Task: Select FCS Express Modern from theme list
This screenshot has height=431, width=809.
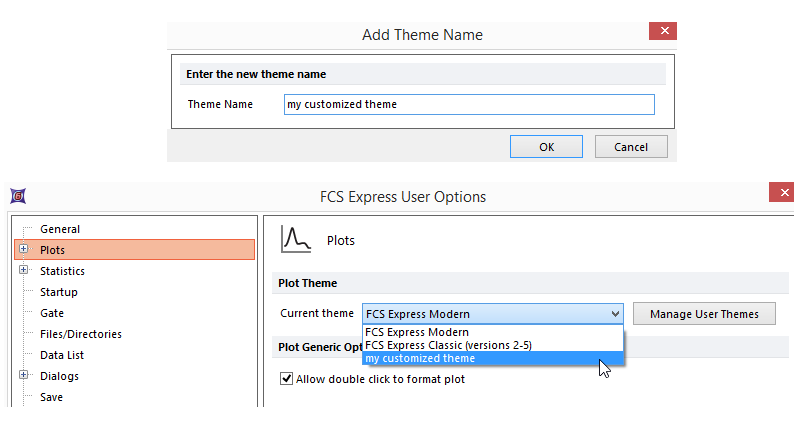Action: tap(417, 332)
